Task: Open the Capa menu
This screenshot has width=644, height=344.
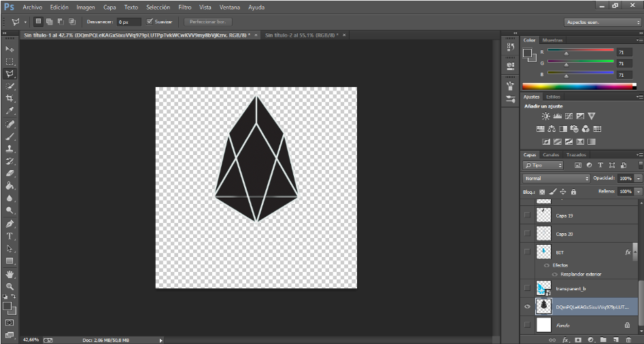Action: pyautogui.click(x=109, y=7)
